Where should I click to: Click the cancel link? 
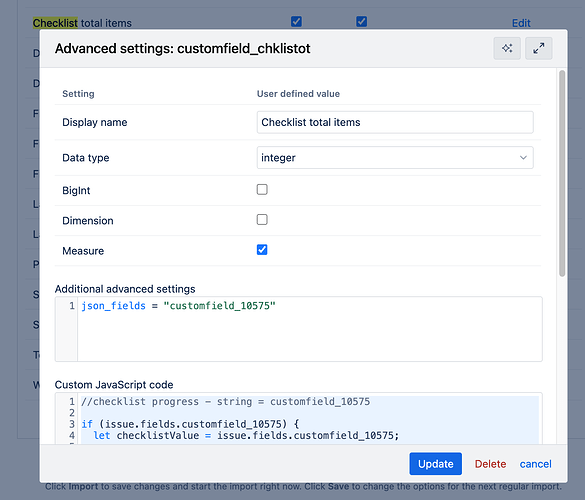click(x=535, y=464)
